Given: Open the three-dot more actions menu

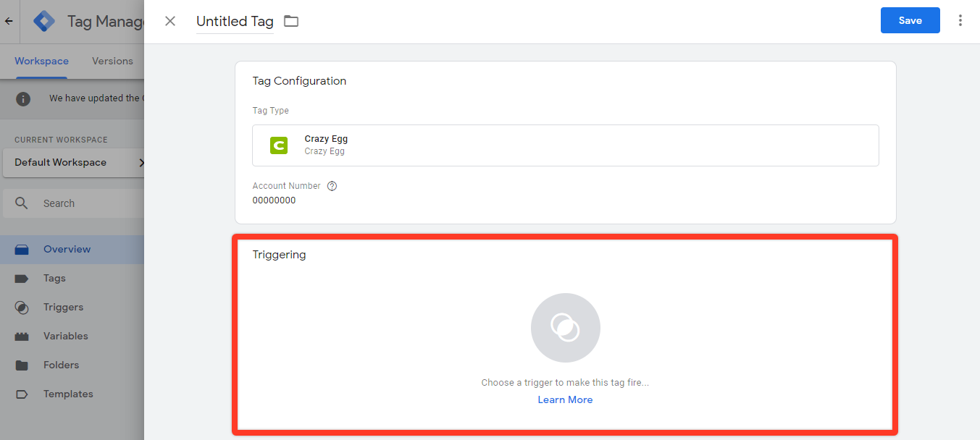Looking at the screenshot, I should click(x=960, y=20).
